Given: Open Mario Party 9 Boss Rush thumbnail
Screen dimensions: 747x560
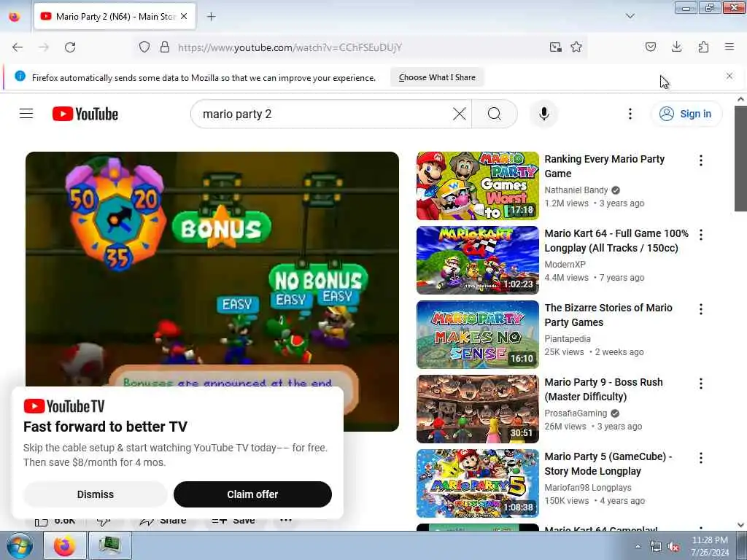Looking at the screenshot, I should tap(478, 408).
